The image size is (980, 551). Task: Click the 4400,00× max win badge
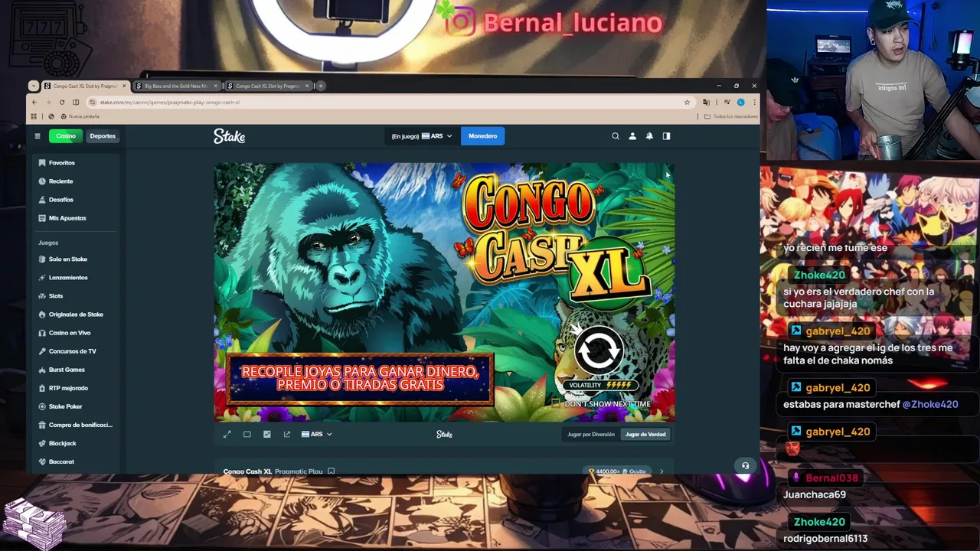[619, 471]
